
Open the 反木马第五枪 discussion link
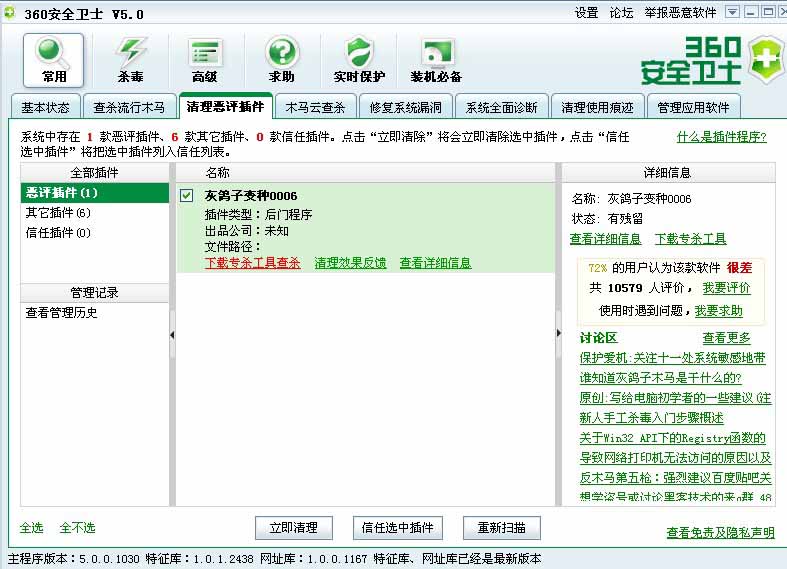tap(675, 478)
